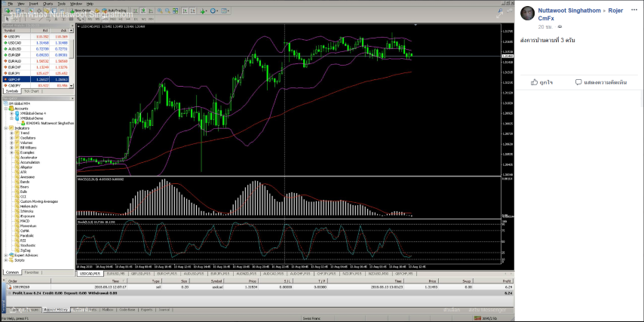Select USDJPY row in Market Watch
Viewport: 644px width, 322px height.
click(36, 36)
